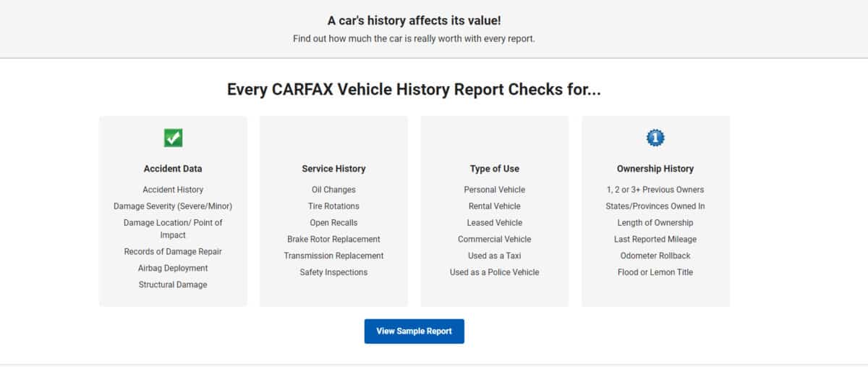Image resolution: width=868 pixels, height=367 pixels.
Task: Click the blue number-one ownership badge icon
Action: (655, 137)
